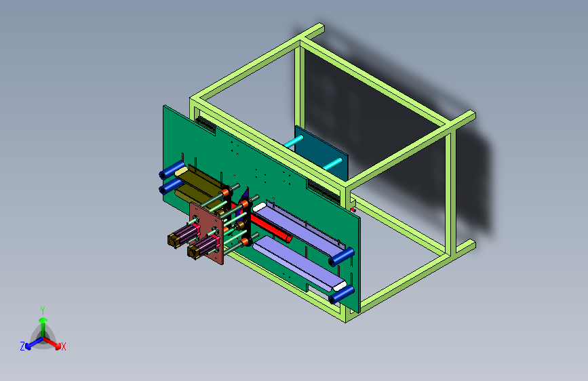
Task: Select the brown square motor mounting plate
Action: click(206, 233)
